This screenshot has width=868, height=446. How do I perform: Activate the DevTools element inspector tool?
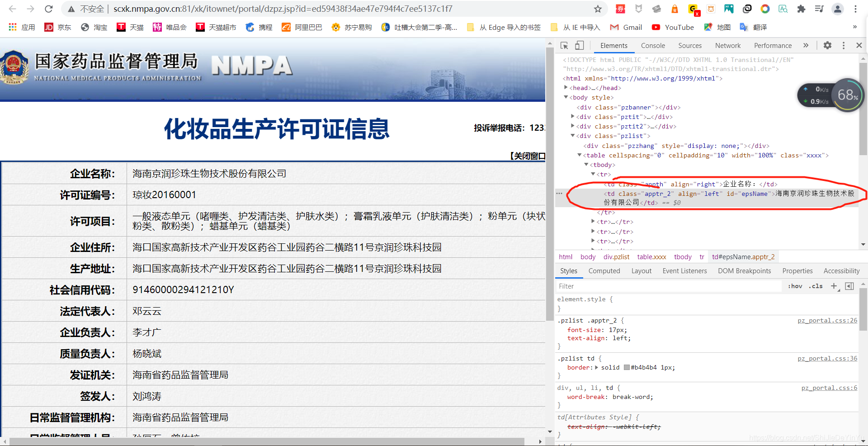tap(564, 45)
